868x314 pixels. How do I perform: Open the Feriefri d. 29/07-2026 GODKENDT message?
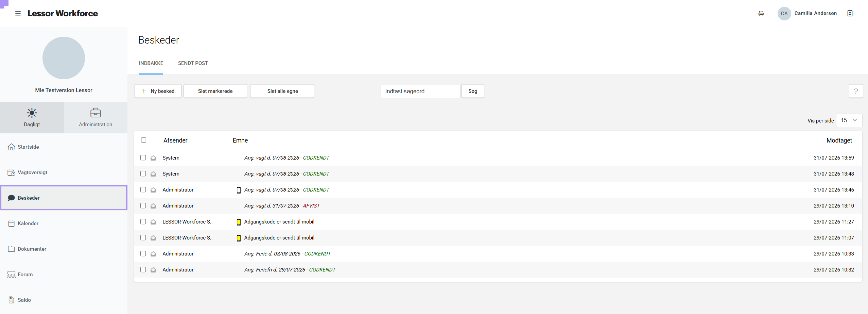(x=290, y=270)
